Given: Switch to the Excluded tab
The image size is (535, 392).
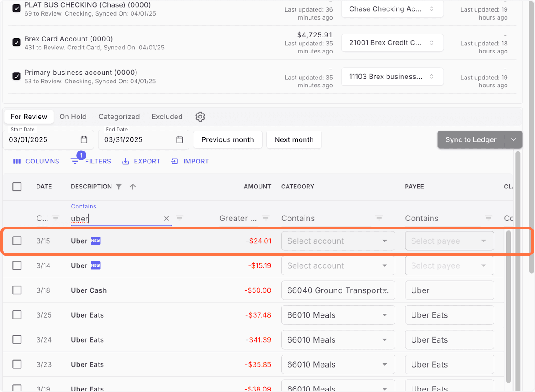Looking at the screenshot, I should coord(167,116).
